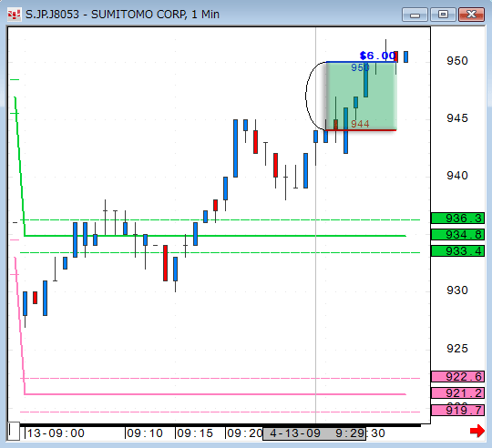
Task: Click the 936.3 green price label
Action: pos(457,218)
